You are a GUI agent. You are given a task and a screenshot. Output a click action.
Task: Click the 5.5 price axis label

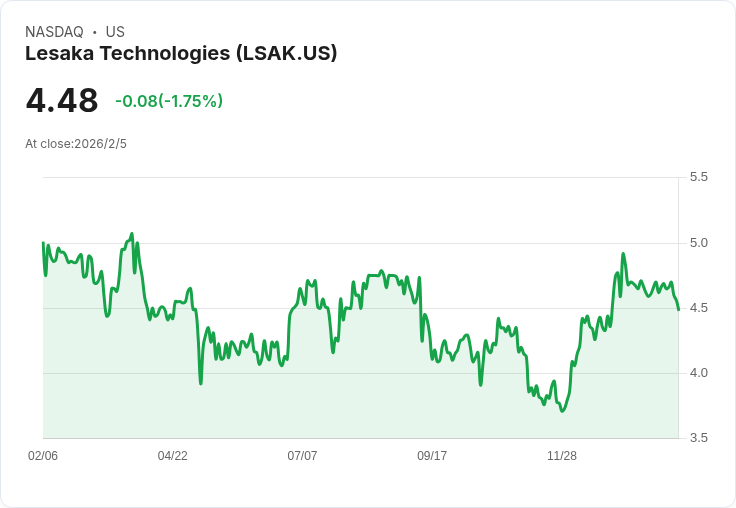tap(698, 177)
